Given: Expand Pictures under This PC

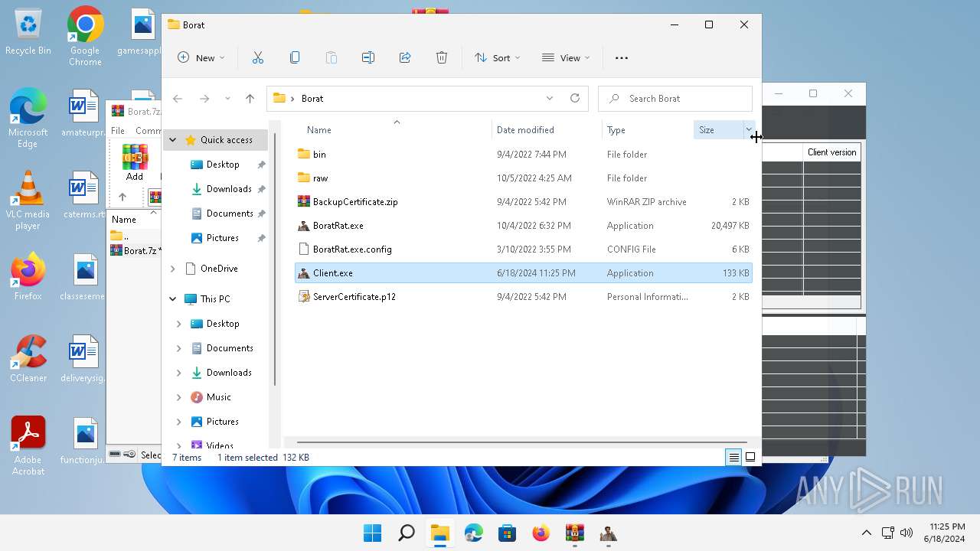Looking at the screenshot, I should click(179, 422).
